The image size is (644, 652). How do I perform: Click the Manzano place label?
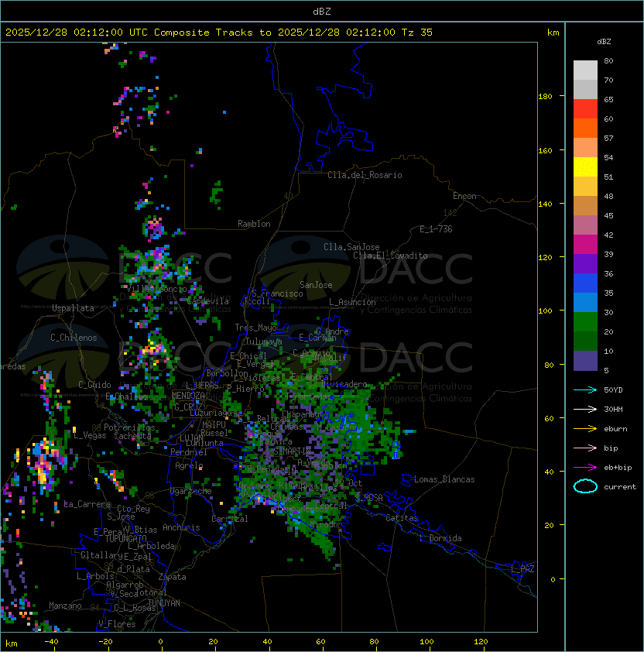pos(65,606)
